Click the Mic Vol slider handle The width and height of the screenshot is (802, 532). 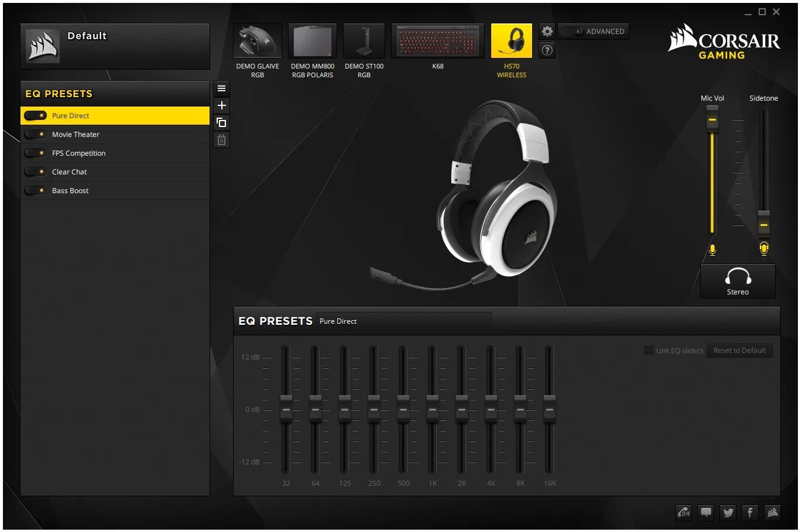pyautogui.click(x=712, y=120)
